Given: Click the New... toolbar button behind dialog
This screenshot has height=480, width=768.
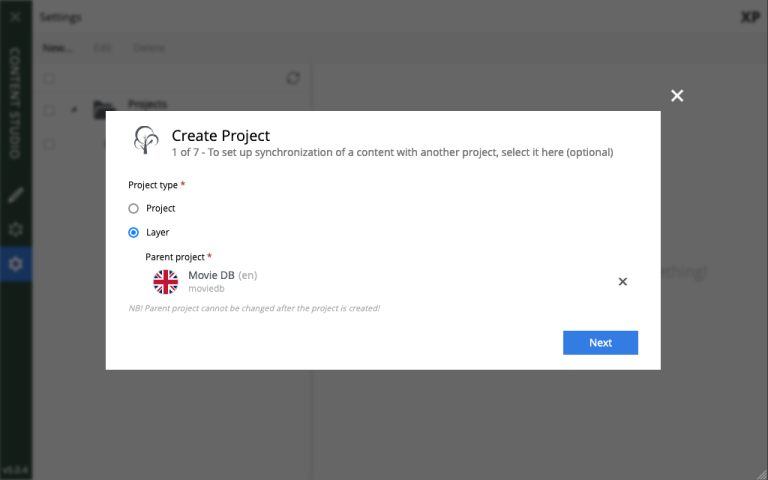Looking at the screenshot, I should (x=57, y=48).
